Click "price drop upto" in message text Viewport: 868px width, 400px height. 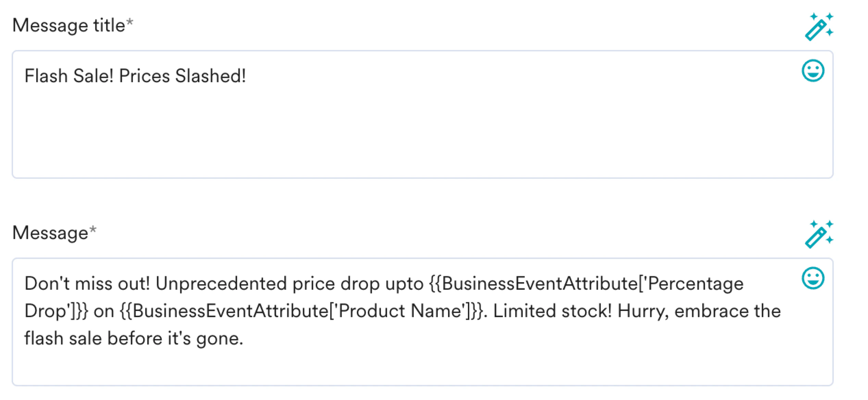point(358,284)
